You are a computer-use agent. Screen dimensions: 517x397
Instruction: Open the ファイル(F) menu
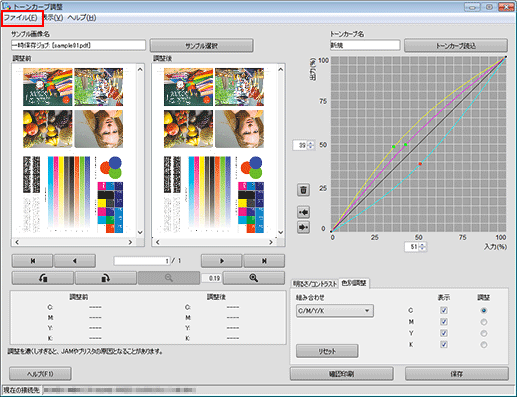point(21,18)
